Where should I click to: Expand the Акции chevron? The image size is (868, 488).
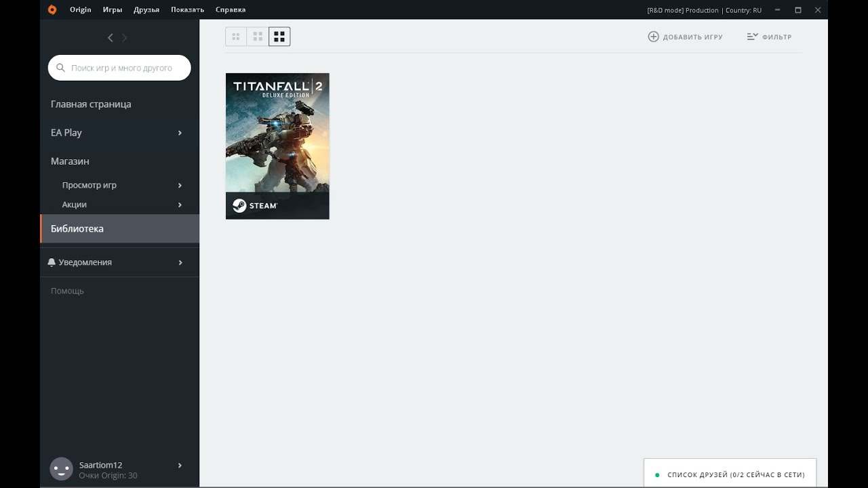pos(180,205)
